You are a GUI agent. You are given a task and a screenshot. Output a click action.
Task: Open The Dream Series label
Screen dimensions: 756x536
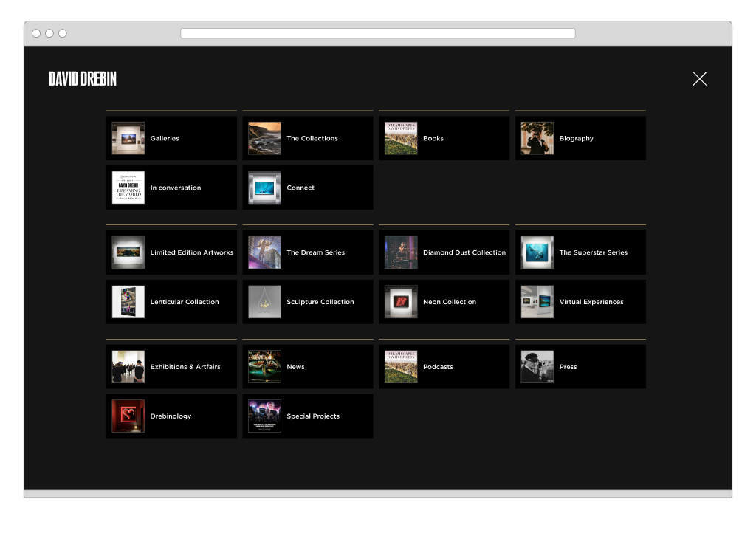coord(316,252)
